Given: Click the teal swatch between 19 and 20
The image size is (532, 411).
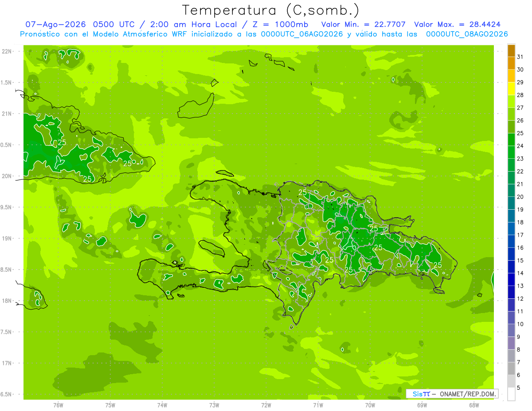Looking at the screenshot, I should (511, 203).
